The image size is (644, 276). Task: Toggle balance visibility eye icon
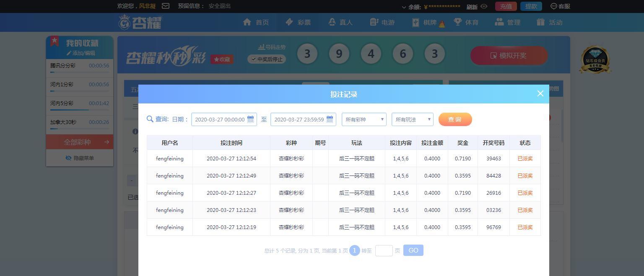(x=484, y=6)
